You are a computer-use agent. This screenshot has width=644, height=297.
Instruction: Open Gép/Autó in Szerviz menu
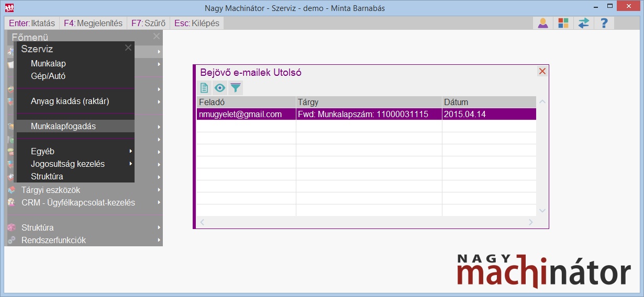tap(48, 76)
